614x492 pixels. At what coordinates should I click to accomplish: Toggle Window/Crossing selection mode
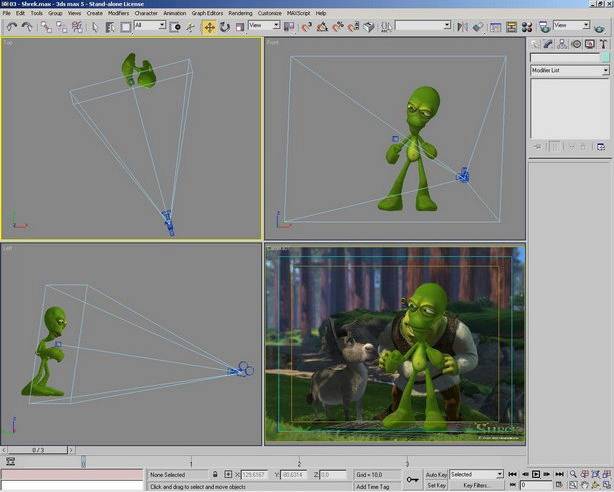point(175,27)
